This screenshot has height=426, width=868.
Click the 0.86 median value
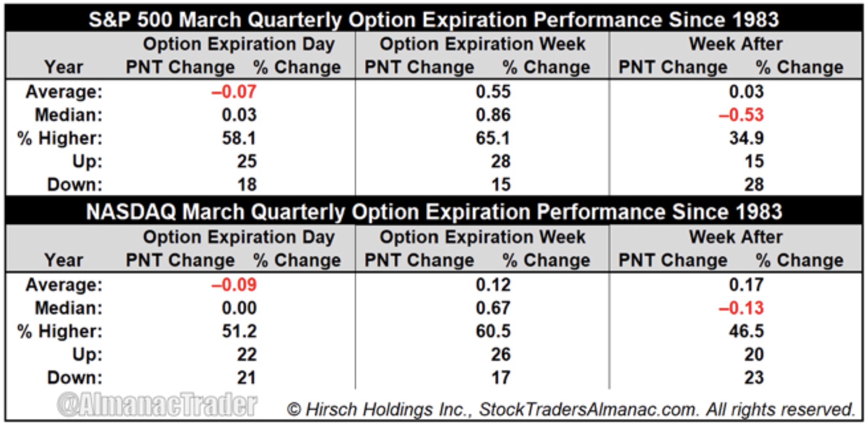pos(493,115)
